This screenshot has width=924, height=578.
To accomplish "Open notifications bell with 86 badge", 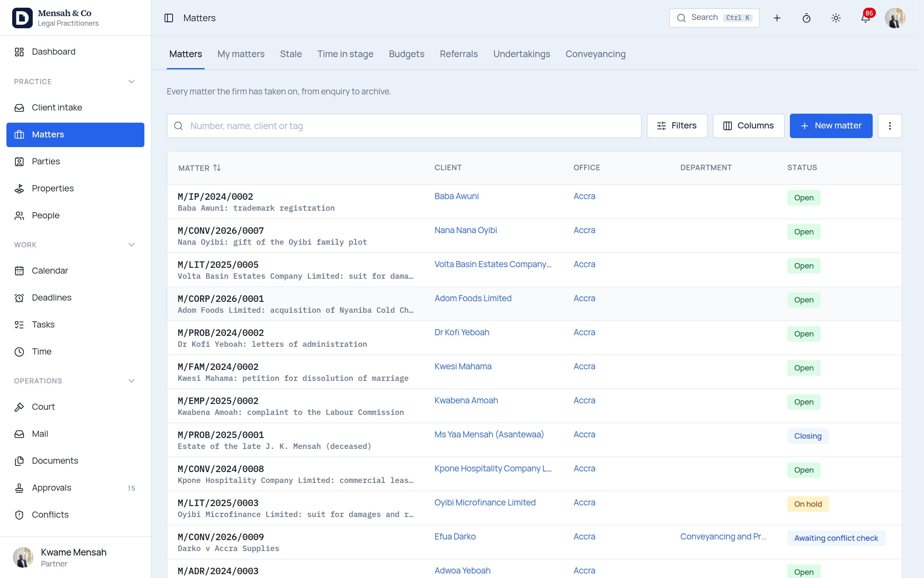I will click(866, 18).
